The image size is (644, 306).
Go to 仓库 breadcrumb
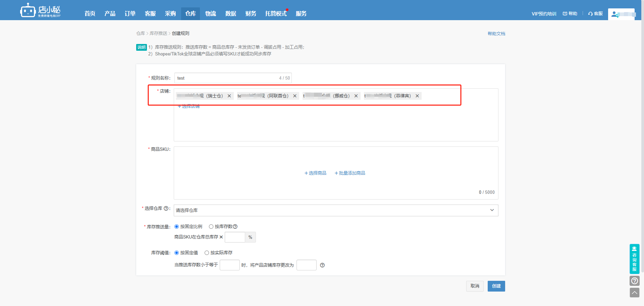(141, 34)
